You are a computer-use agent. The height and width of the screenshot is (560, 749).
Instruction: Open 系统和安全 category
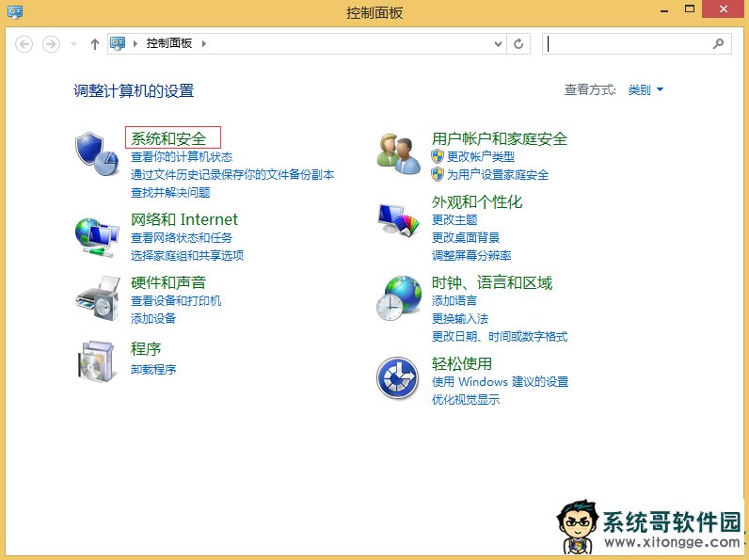168,138
